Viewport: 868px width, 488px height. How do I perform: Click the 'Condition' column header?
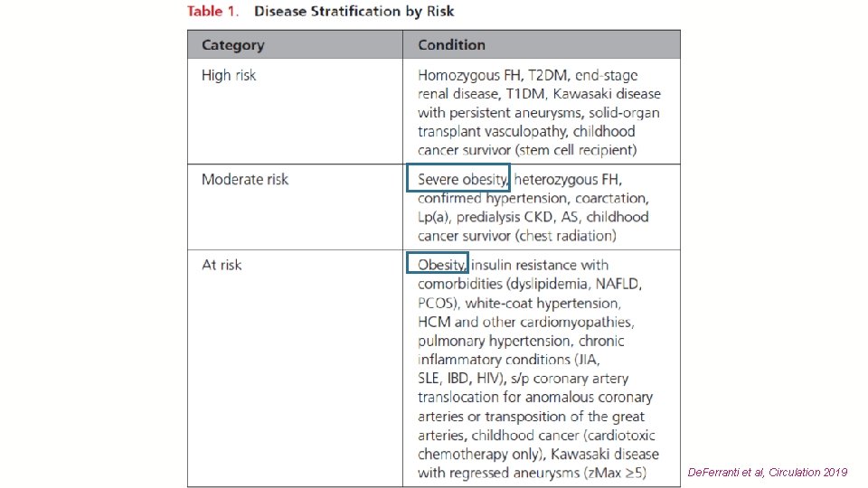542,45
